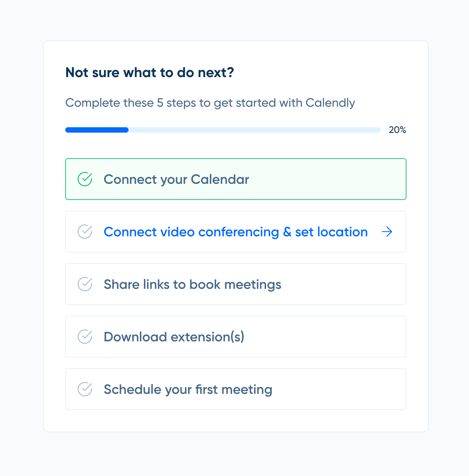
Task: Click the checkmark icon beside Share links
Action: [85, 284]
